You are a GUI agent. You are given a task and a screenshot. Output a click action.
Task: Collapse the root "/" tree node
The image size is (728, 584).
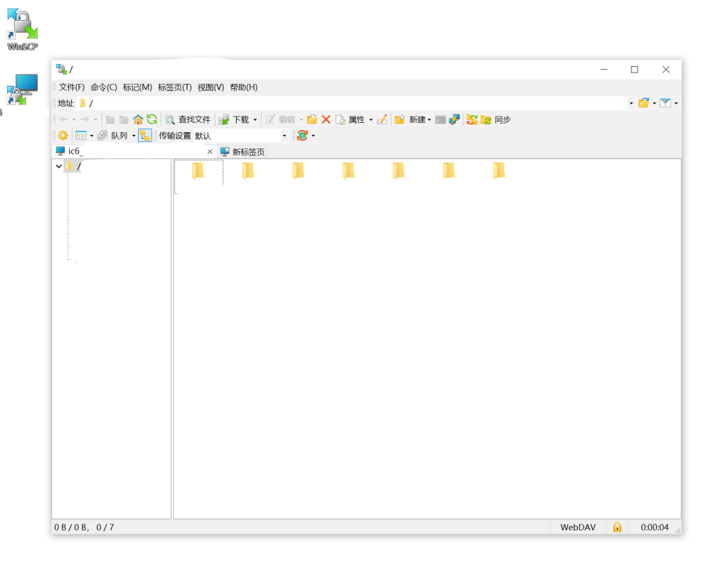pyautogui.click(x=58, y=166)
